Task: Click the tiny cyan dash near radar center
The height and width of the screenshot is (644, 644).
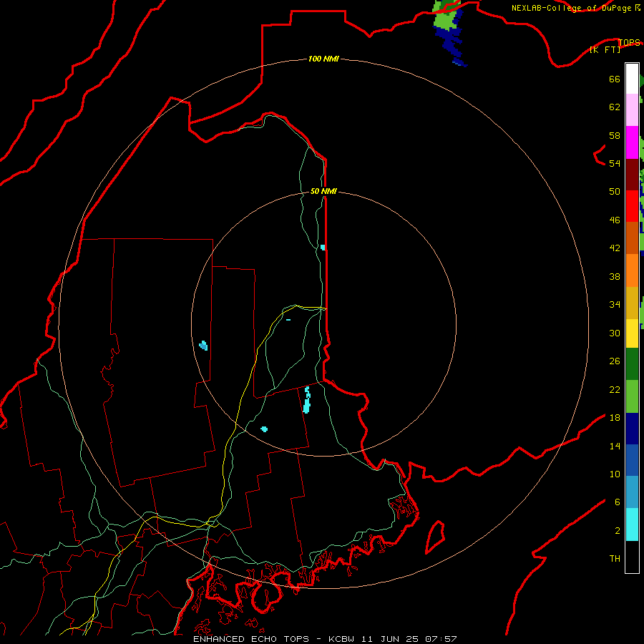Action: [x=288, y=320]
